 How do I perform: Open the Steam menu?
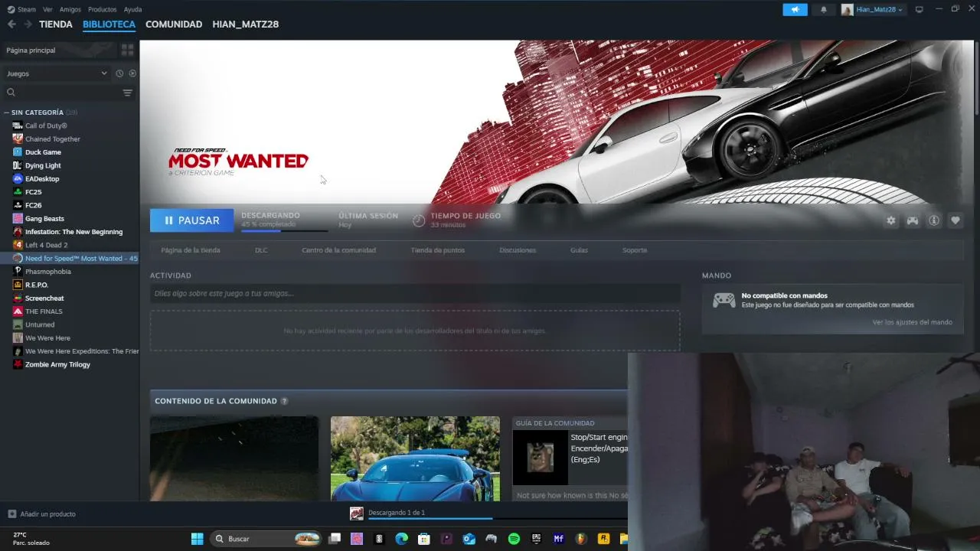coord(27,9)
